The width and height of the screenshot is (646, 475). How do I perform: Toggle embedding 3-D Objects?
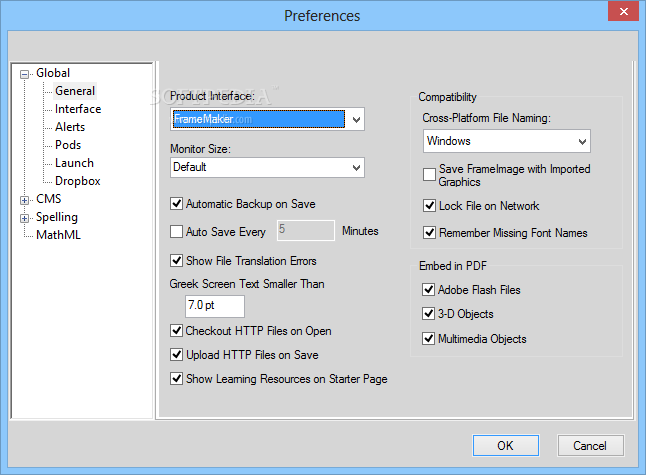coord(428,314)
